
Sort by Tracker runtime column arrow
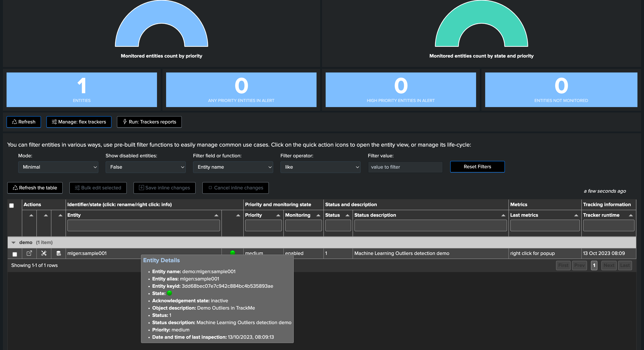(631, 215)
